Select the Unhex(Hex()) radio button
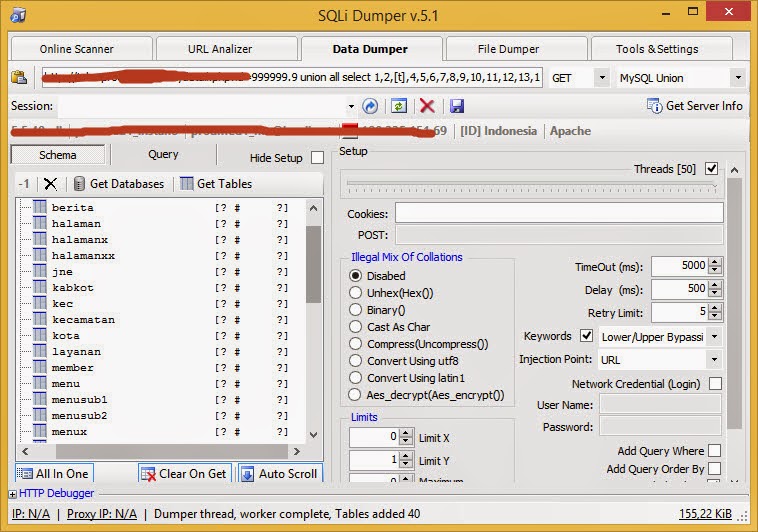The width and height of the screenshot is (758, 532). (x=355, y=293)
